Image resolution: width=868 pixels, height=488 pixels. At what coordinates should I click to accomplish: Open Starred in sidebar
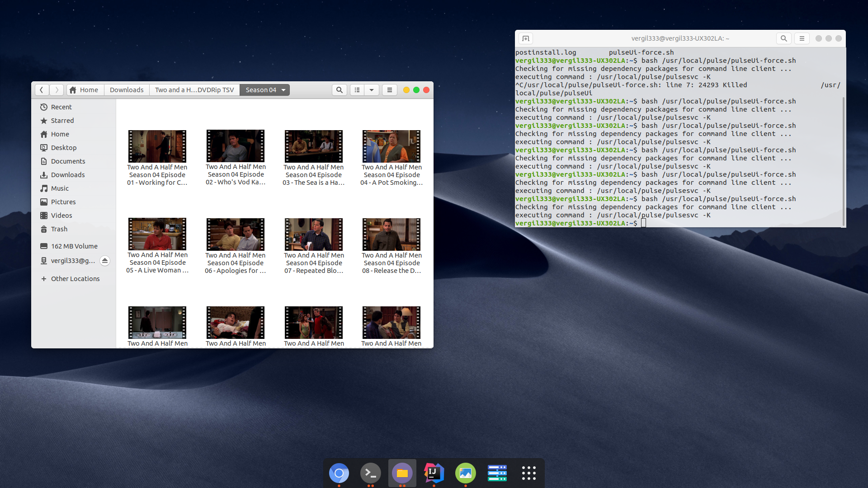[74, 121]
